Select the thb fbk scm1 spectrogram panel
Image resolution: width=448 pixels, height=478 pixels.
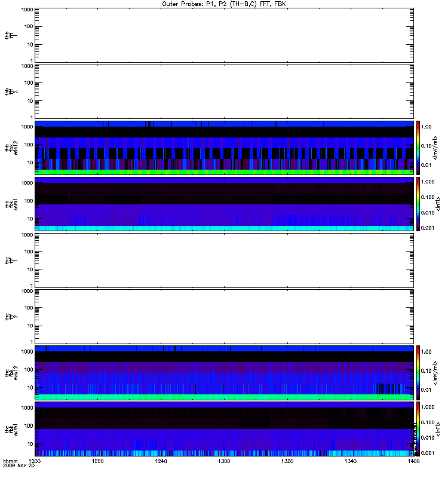pyautogui.click(x=225, y=204)
